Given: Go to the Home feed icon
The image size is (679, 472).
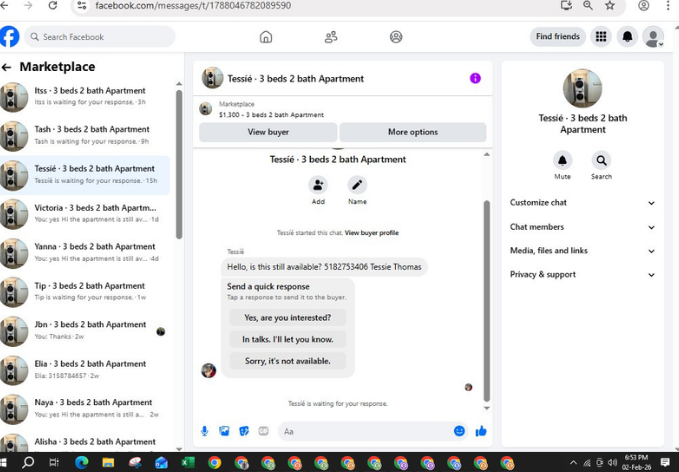Looking at the screenshot, I should 266,37.
